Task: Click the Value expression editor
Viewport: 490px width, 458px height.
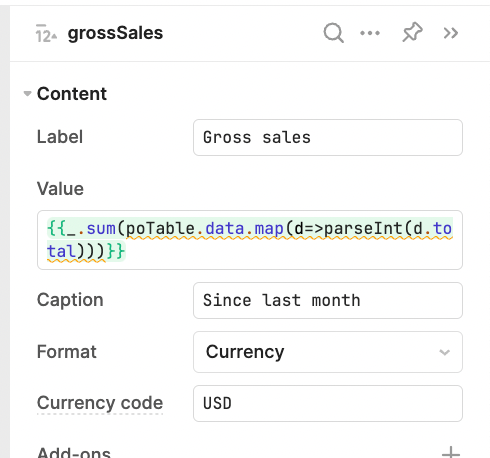Action: (x=250, y=240)
